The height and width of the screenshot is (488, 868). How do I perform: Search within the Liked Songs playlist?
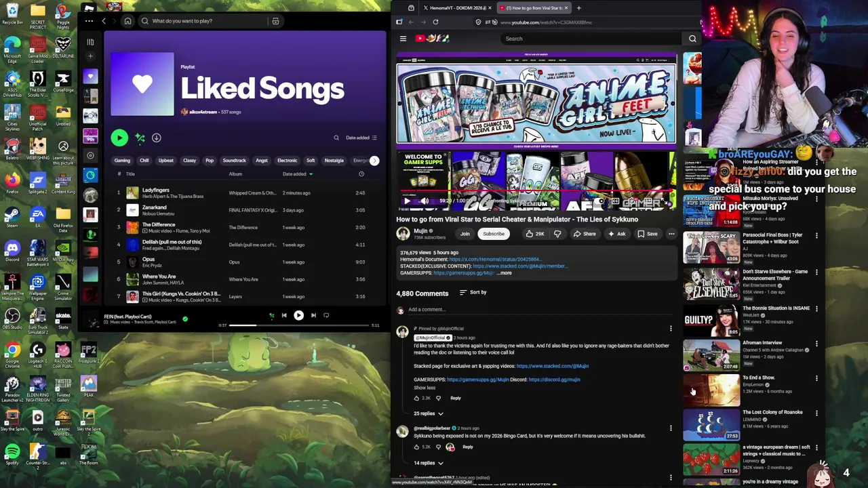[336, 138]
